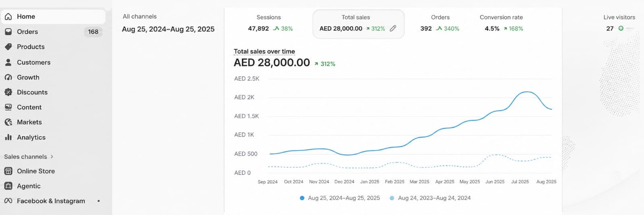This screenshot has height=215, width=644.
Task: Click the 47,892 sessions value
Action: pyautogui.click(x=258, y=29)
